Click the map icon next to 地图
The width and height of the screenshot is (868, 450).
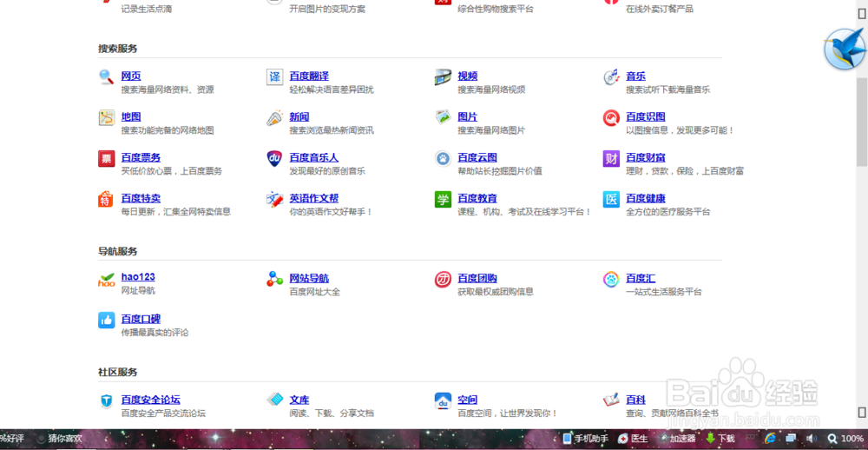(x=106, y=117)
